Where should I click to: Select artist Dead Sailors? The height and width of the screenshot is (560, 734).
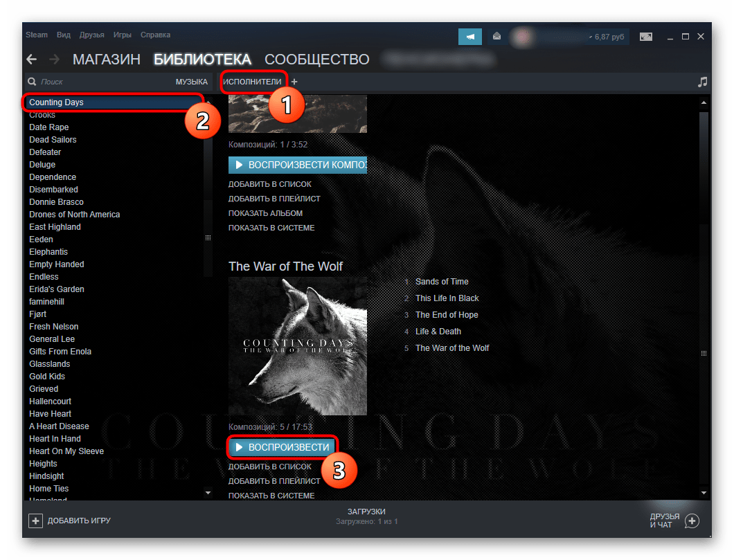53,140
